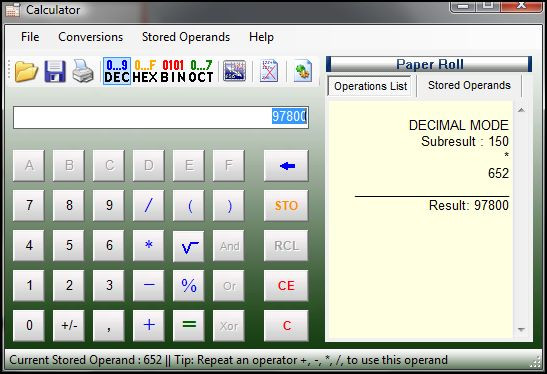Click digit 3 key
Screen dimensions: 547x374
(x=108, y=286)
